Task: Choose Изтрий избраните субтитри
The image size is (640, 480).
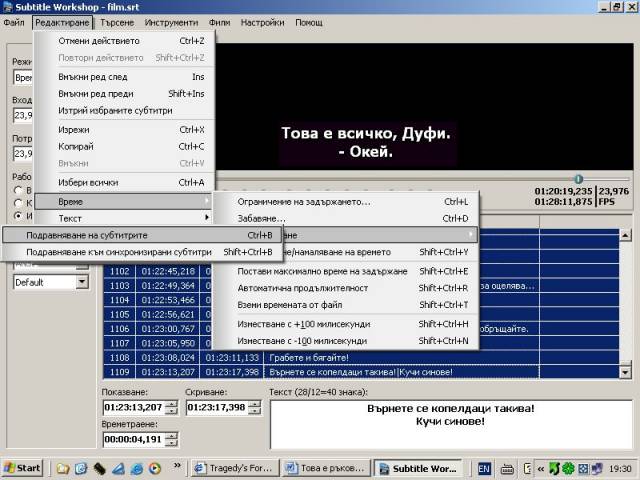Action: (x=124, y=110)
